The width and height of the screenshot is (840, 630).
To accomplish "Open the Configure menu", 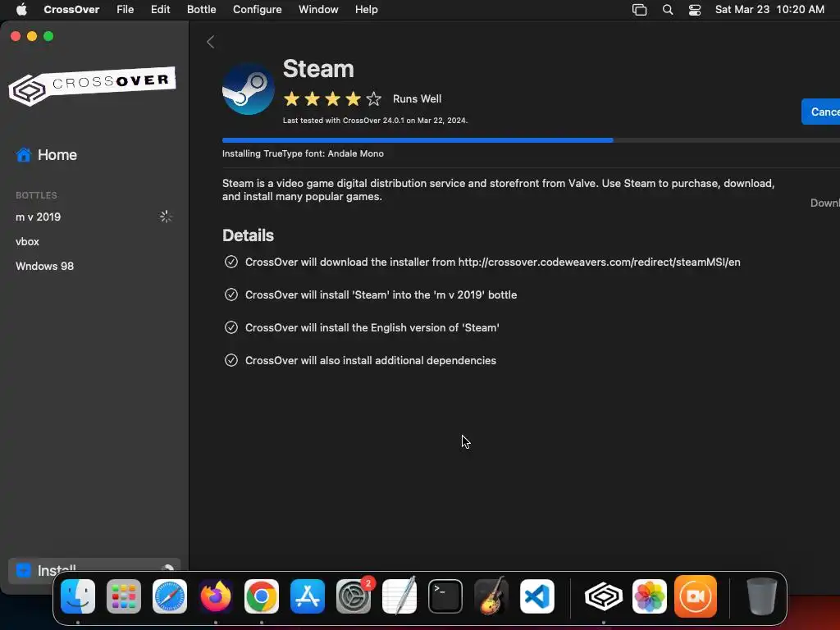I will (257, 10).
